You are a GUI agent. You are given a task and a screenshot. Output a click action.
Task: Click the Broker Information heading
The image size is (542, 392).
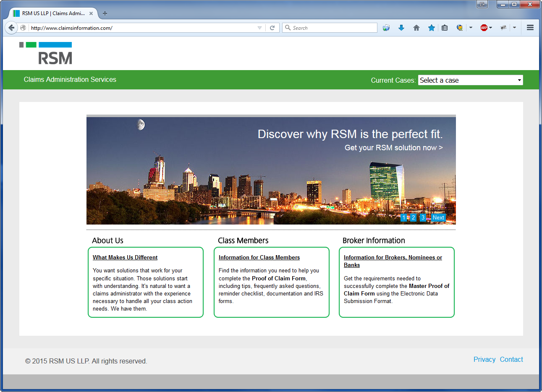tap(374, 240)
